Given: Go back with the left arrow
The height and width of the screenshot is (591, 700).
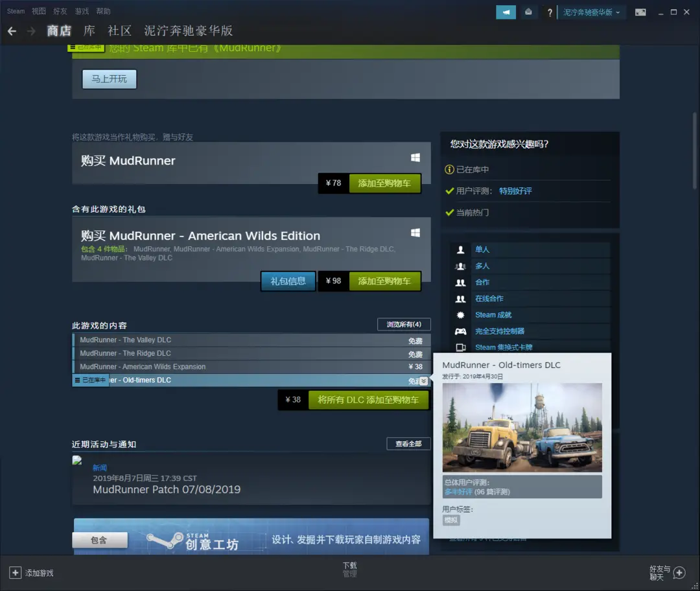Looking at the screenshot, I should pos(12,31).
